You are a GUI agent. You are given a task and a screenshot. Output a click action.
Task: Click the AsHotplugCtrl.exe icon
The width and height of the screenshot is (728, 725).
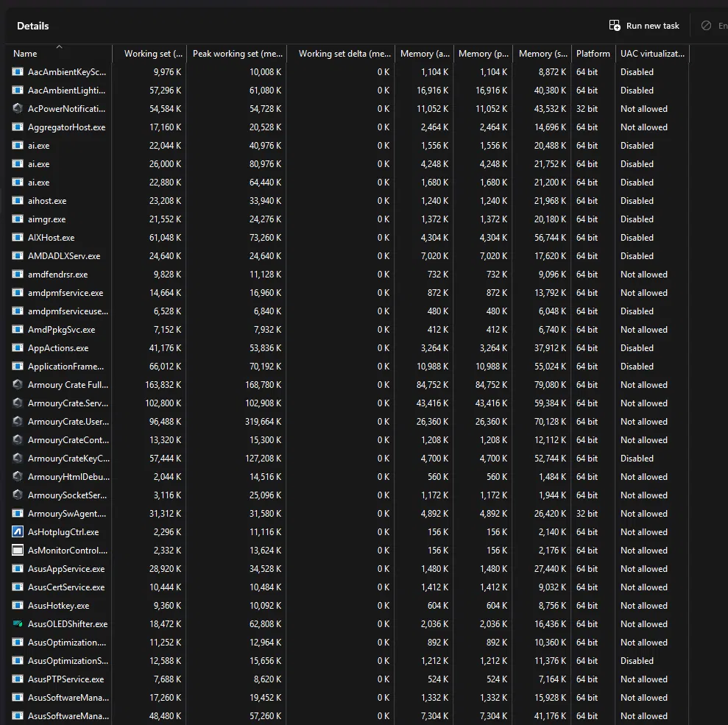click(18, 532)
